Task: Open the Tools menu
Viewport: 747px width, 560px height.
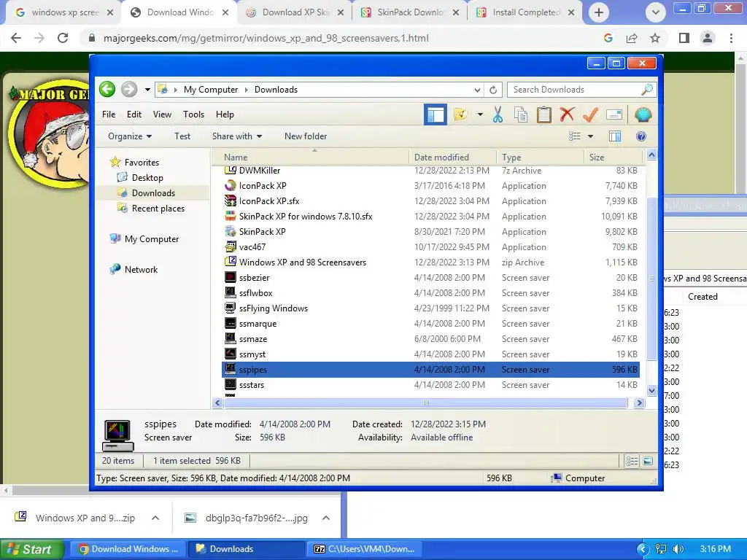Action: point(193,114)
